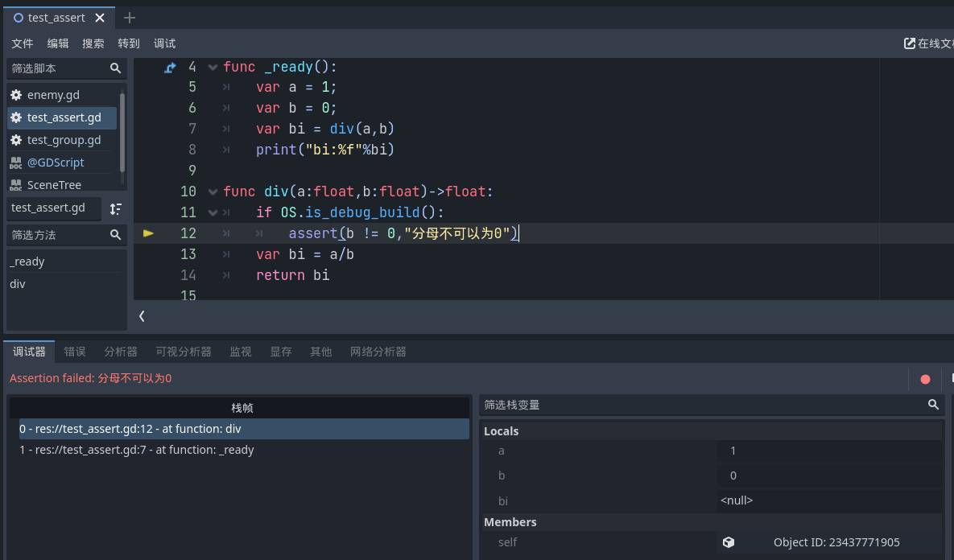Open the 搜索 menu
Viewport: 954px width, 560px height.
(x=93, y=43)
